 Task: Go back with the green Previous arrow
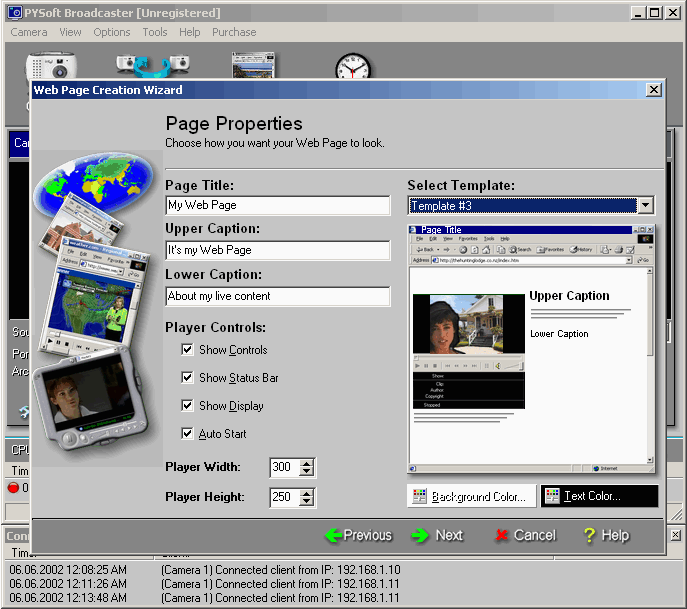334,535
